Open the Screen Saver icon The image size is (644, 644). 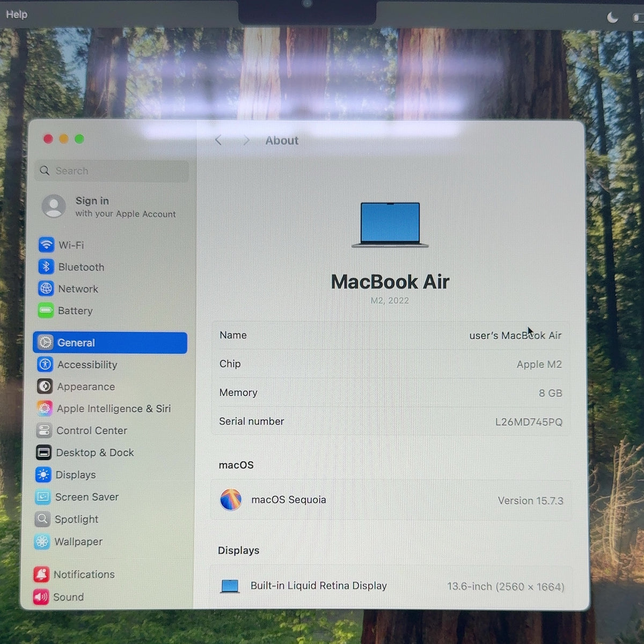[x=42, y=497]
